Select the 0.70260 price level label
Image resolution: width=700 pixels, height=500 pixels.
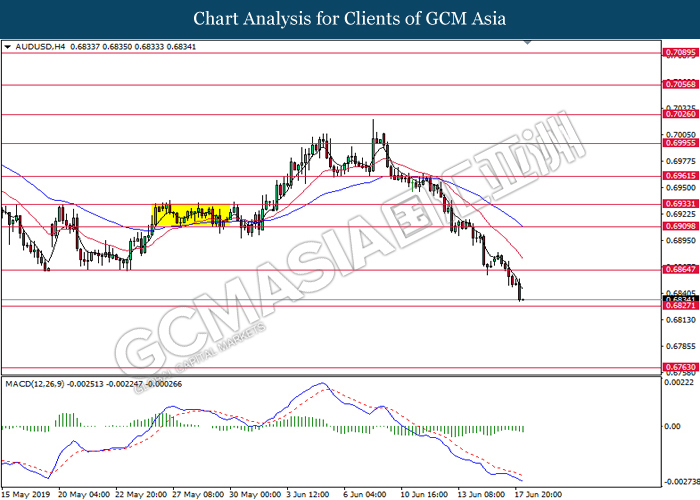(680, 114)
